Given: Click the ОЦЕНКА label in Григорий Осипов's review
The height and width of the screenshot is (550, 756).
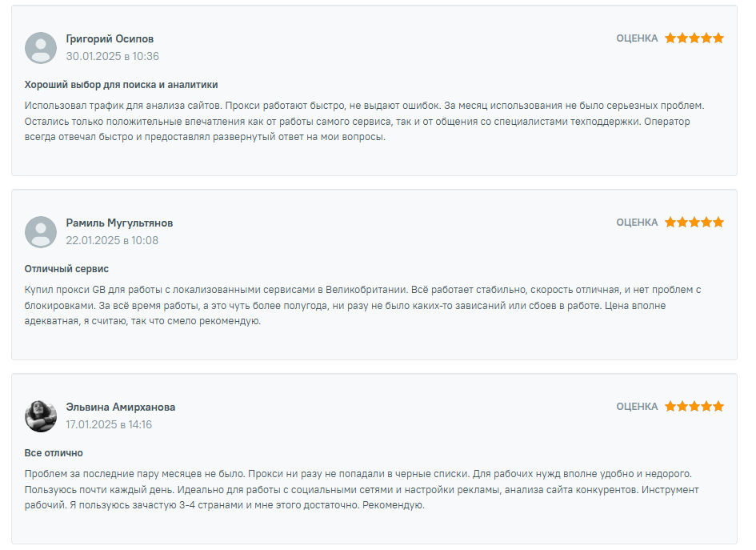Looking at the screenshot, I should click(637, 38).
